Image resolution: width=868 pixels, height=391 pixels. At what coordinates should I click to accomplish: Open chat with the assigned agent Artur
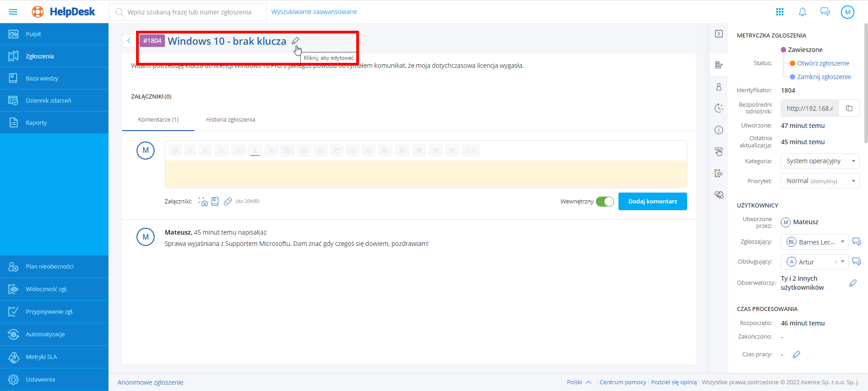(856, 262)
